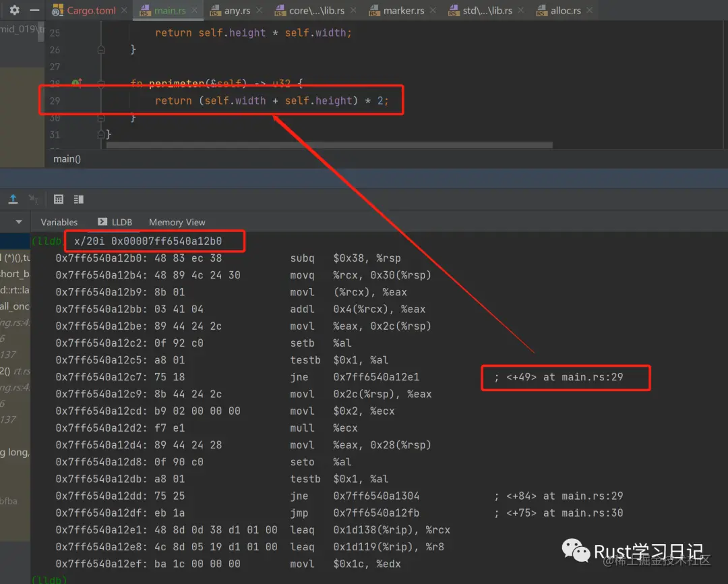Click the 'addl 0x4(%rcx), %eax' instruction
The height and width of the screenshot is (584, 728).
point(358,309)
